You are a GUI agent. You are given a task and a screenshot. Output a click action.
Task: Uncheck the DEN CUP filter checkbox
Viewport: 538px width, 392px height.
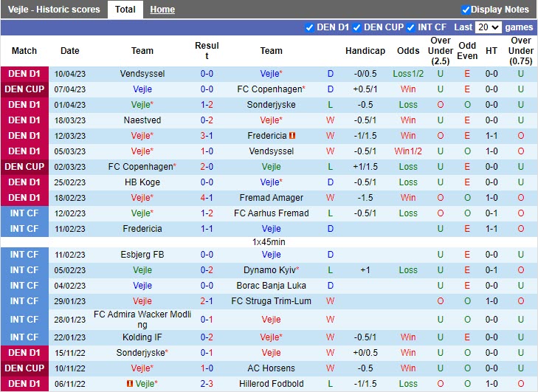[357, 27]
